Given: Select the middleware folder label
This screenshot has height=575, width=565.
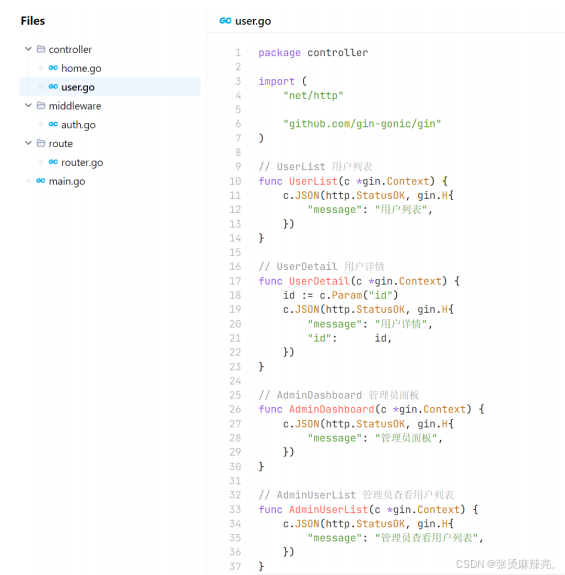Looking at the screenshot, I should (x=75, y=106).
